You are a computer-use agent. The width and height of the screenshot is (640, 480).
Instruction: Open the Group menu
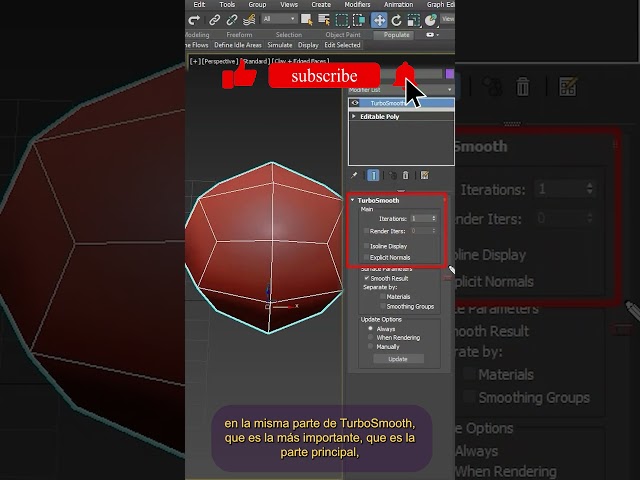257,4
